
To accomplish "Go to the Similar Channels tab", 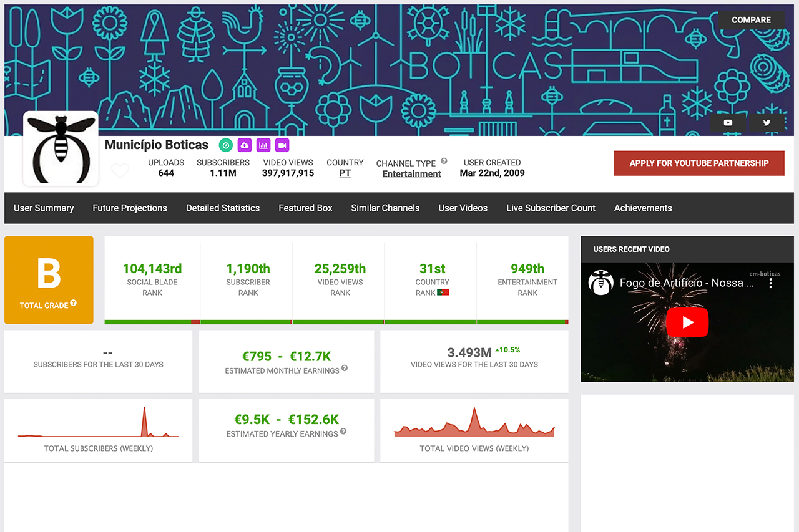I will pos(385,208).
